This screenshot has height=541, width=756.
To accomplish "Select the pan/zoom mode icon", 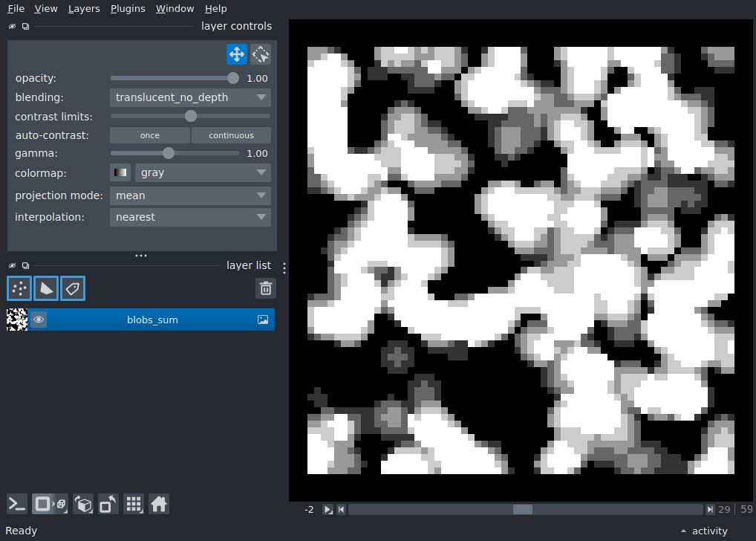I will point(237,54).
